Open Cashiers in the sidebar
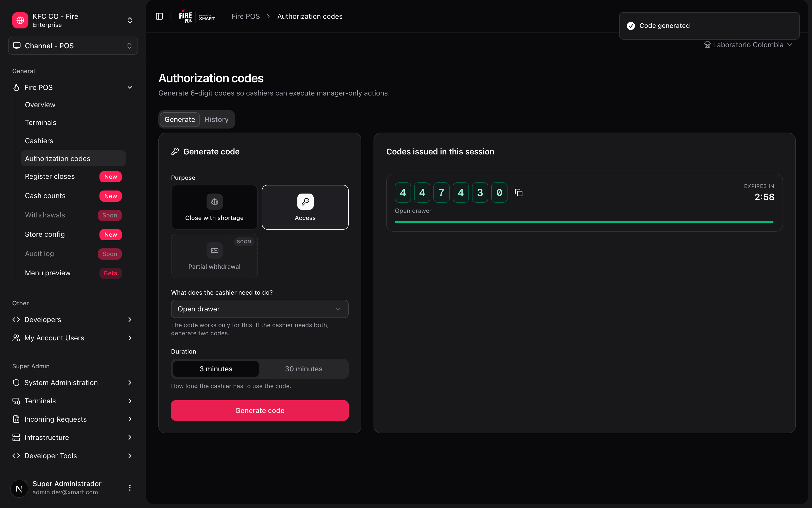The width and height of the screenshot is (812, 508). click(73, 141)
